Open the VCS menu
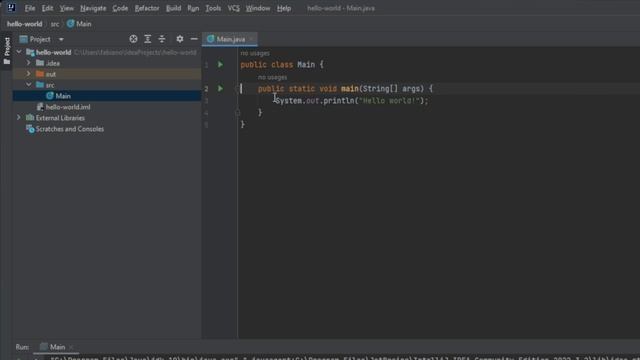Image resolution: width=640 pixels, height=360 pixels. [233, 8]
